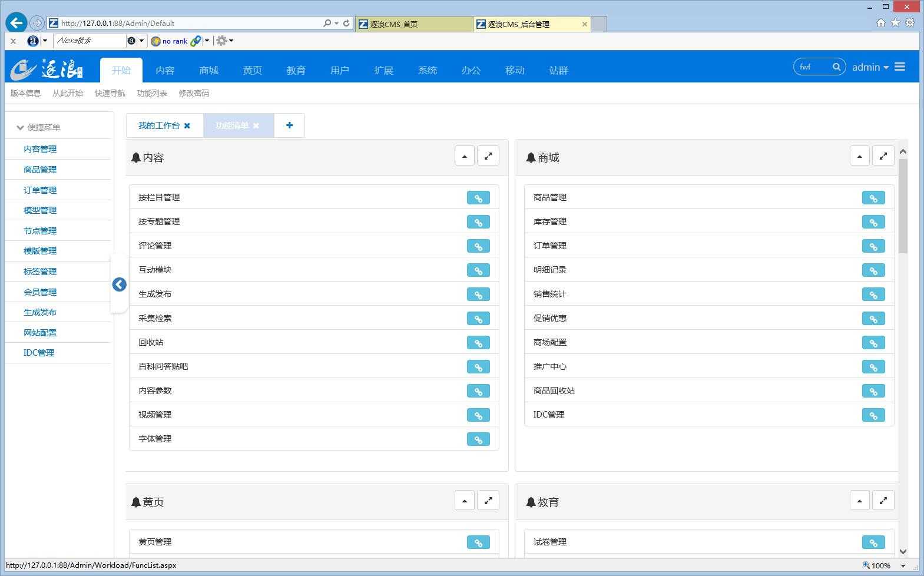Go back with browser back button
Viewport: 924px width, 576px height.
click(16, 22)
